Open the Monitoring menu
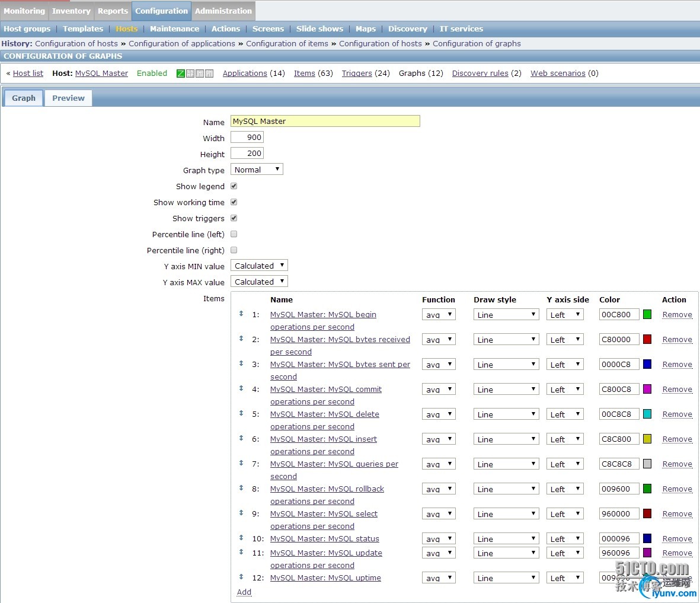Viewport: 700px width, 603px height. (24, 11)
